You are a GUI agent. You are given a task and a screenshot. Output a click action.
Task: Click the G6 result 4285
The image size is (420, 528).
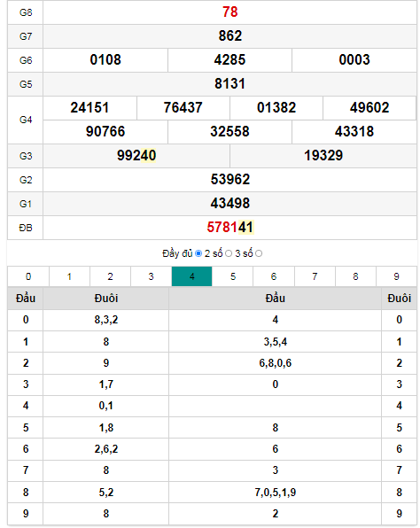(x=229, y=60)
